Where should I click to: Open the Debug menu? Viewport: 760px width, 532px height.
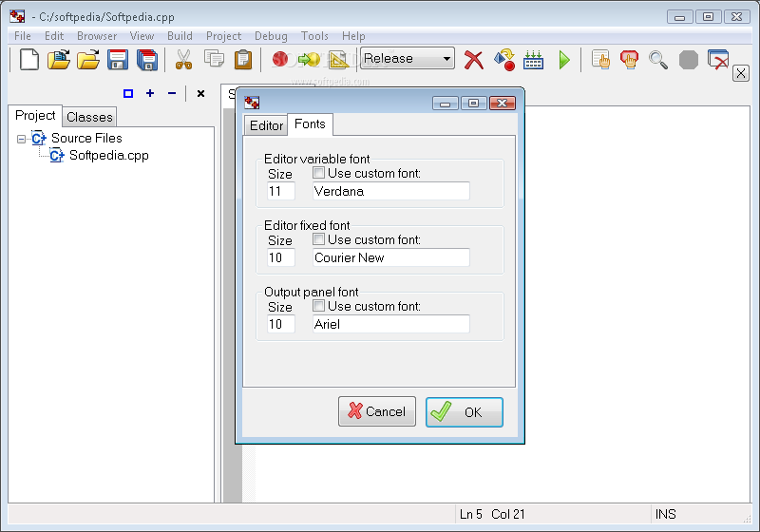[271, 36]
